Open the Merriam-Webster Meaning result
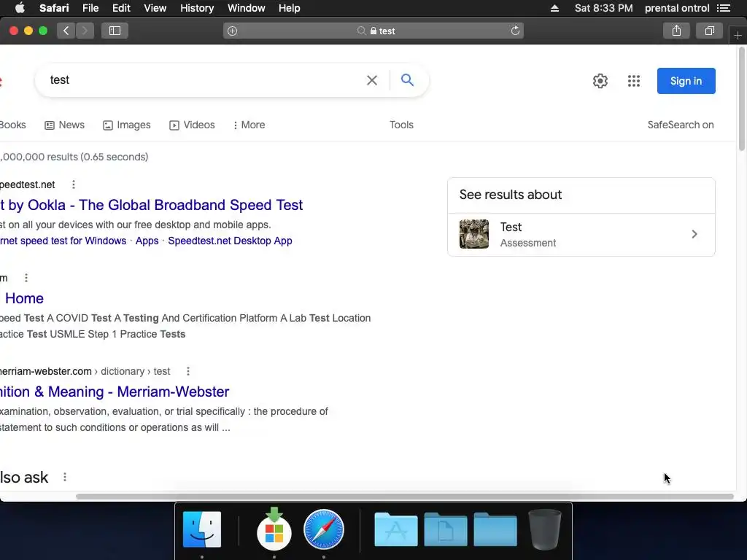The width and height of the screenshot is (747, 560). click(115, 392)
